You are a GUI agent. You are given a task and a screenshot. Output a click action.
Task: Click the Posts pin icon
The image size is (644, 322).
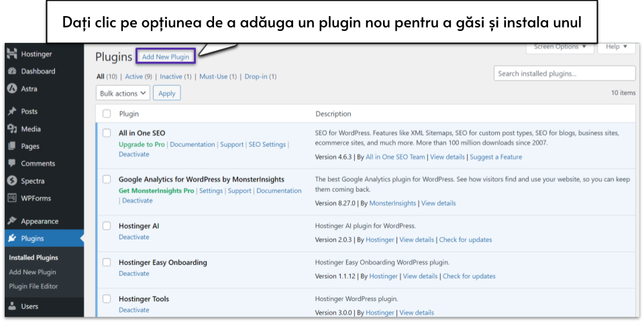[11, 111]
